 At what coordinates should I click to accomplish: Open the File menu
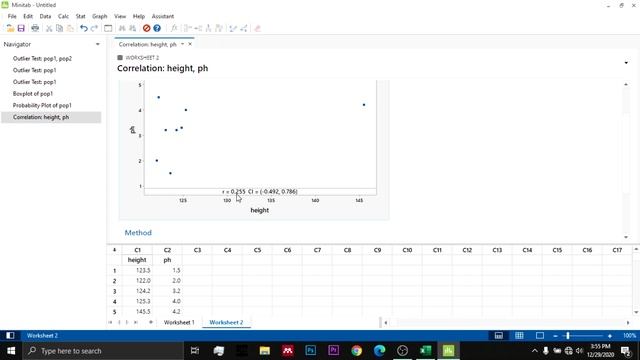12,16
